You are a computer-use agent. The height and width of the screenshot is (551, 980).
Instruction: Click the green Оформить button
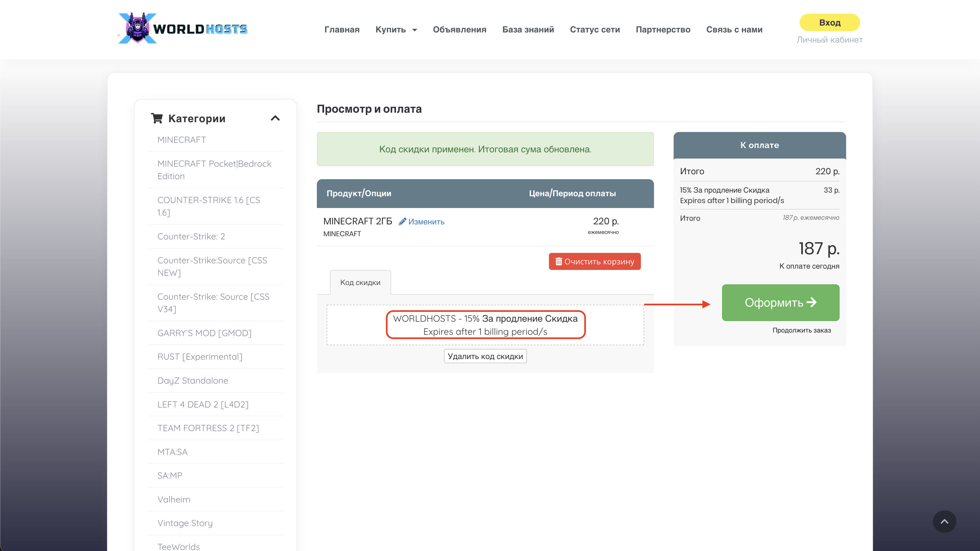(x=780, y=303)
